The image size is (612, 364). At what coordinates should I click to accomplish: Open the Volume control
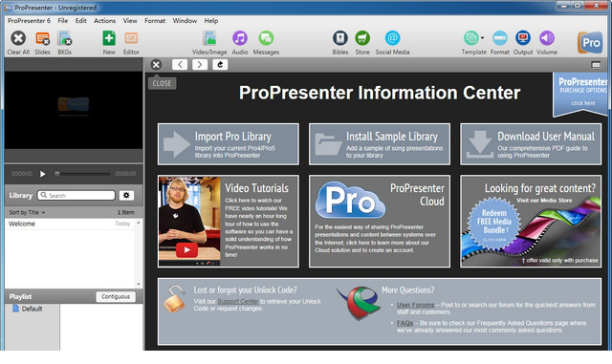pos(547,38)
